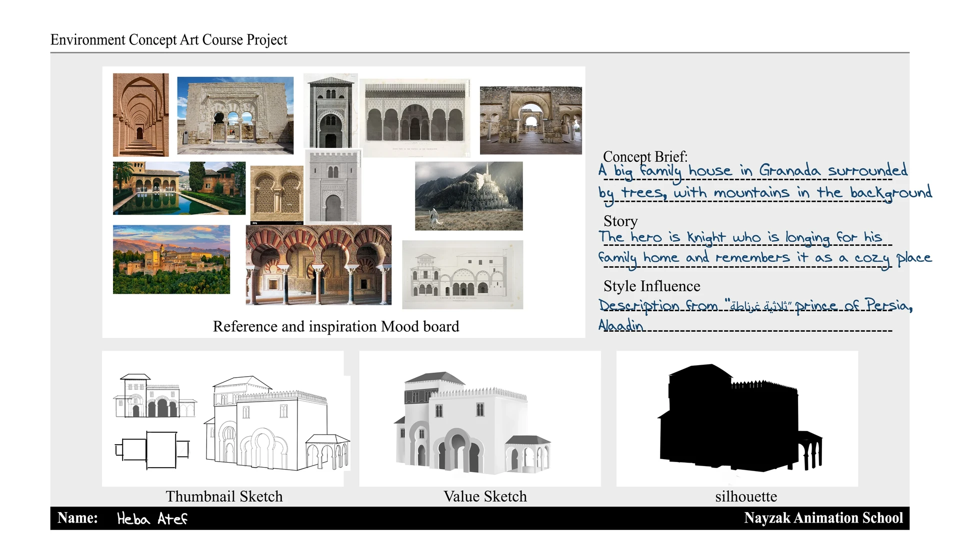
Task: Click the red striped horseshoe arches photo
Action: tap(318, 265)
